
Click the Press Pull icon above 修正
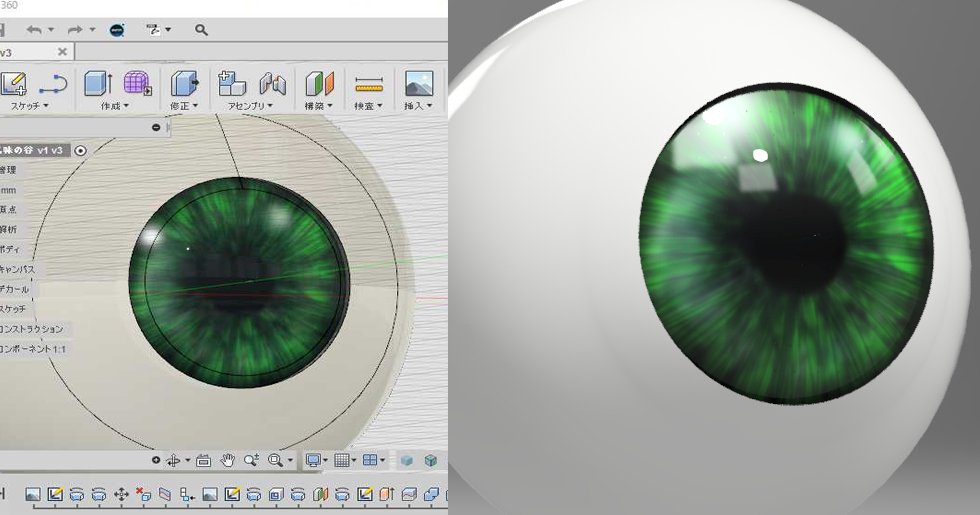[184, 83]
